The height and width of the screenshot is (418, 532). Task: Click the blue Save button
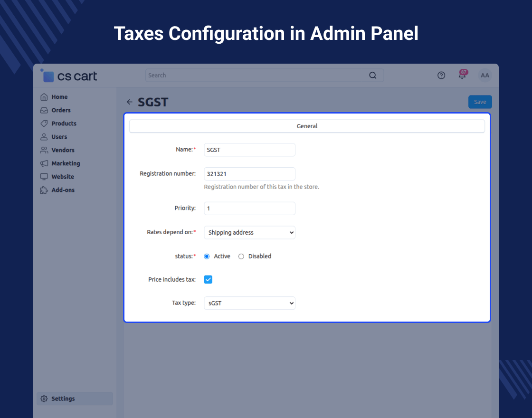480,102
